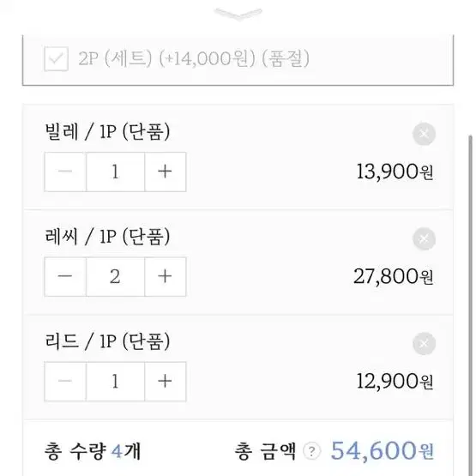Screen dimensions: 476x476
Task: Decrease quantity of 레씨 item
Action: coord(65,276)
